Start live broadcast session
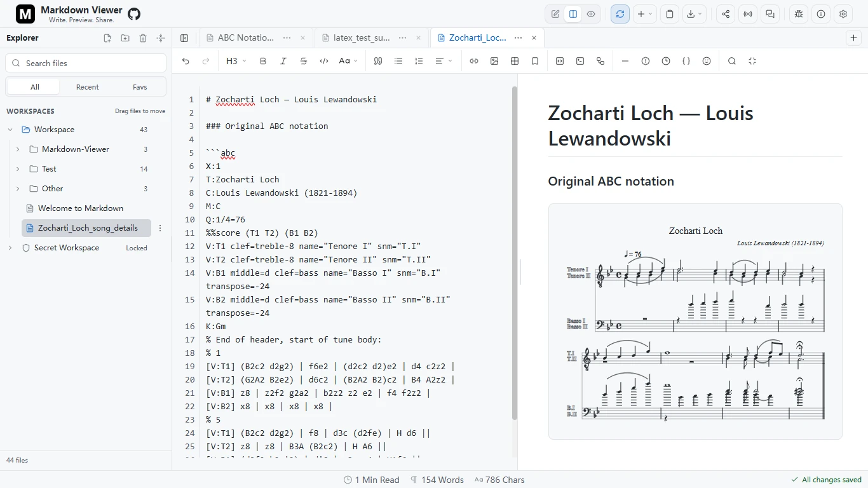The image size is (868, 488). [x=748, y=14]
